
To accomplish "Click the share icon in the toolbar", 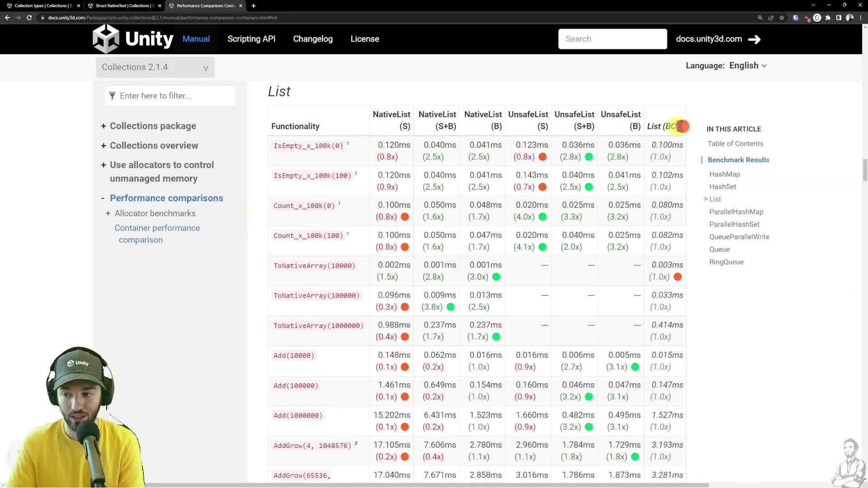I will 770,18.
